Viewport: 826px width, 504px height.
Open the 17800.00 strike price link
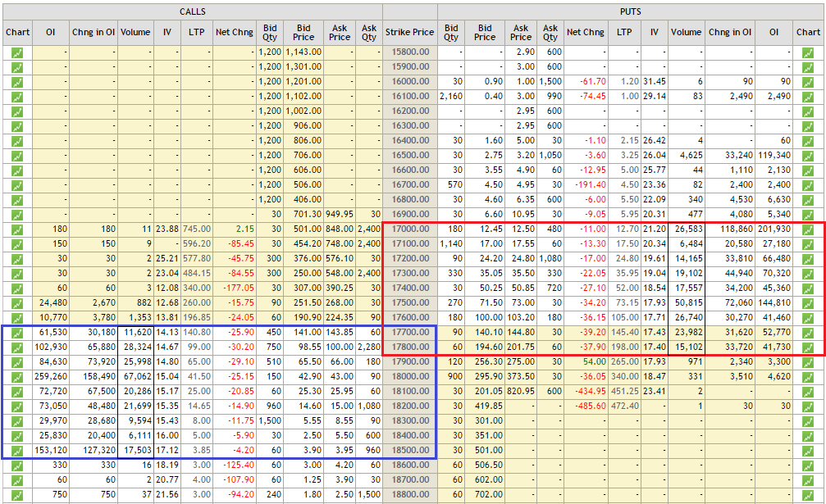click(x=411, y=347)
